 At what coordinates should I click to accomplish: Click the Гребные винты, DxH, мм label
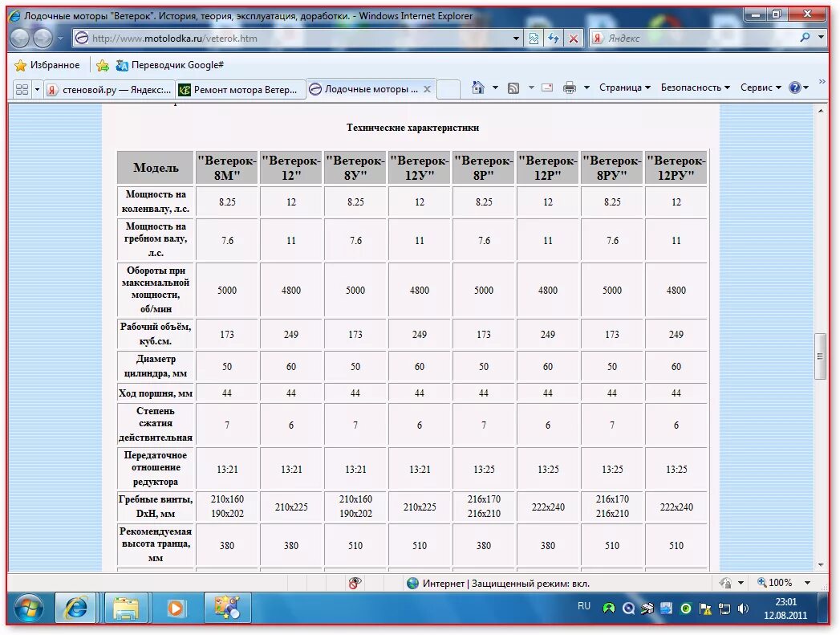pos(156,507)
